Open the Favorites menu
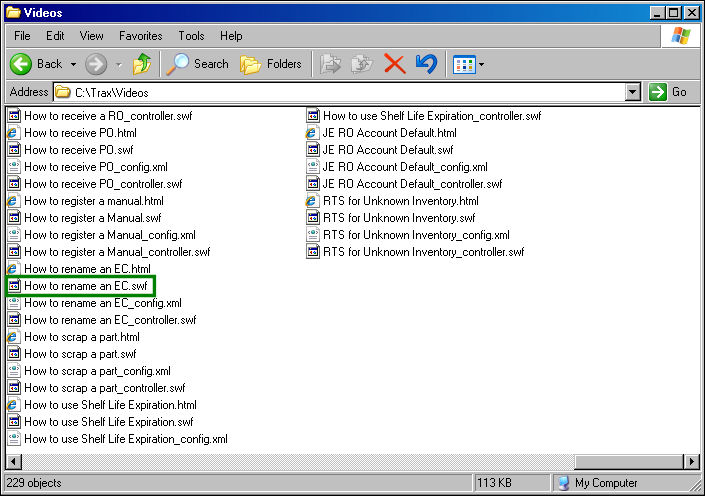The height and width of the screenshot is (496, 705). point(141,36)
